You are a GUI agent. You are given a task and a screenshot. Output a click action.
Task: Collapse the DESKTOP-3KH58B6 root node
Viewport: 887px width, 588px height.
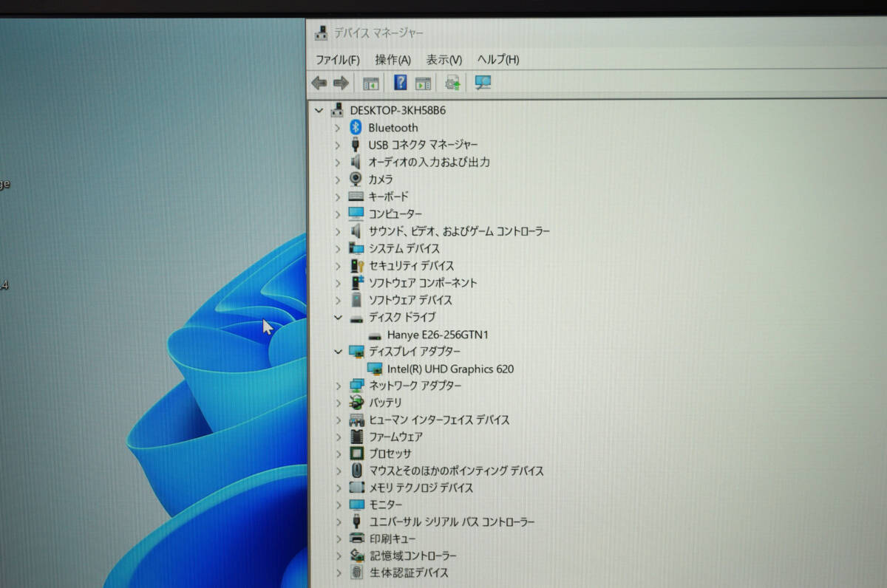(x=319, y=110)
